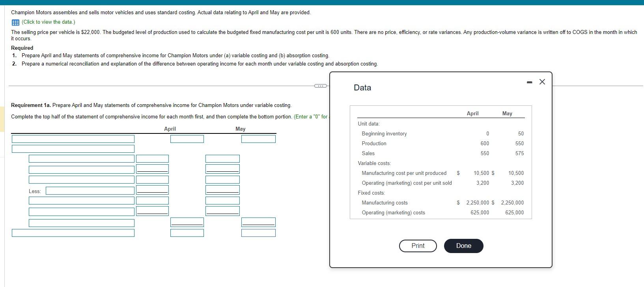This screenshot has width=644, height=287.
Task: Select the April amount field in the bottom statement row
Action: (x=187, y=233)
